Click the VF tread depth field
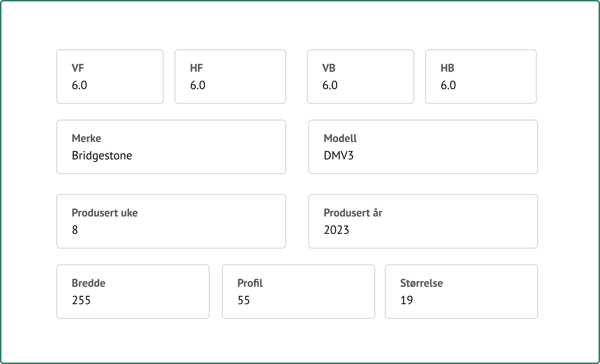This screenshot has height=364, width=600. point(110,76)
